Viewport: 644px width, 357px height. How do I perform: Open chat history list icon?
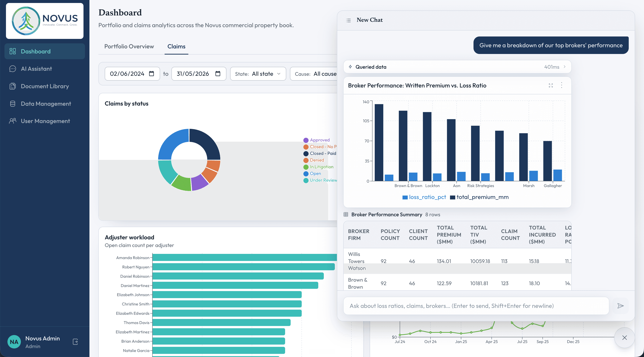pyautogui.click(x=348, y=20)
